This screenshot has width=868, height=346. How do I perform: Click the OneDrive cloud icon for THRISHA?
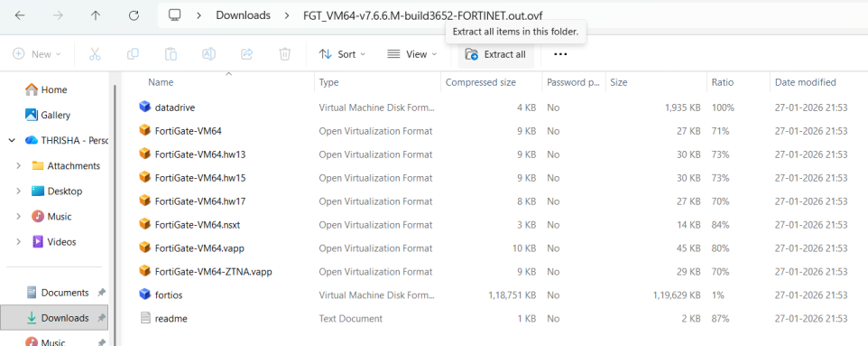click(31, 140)
